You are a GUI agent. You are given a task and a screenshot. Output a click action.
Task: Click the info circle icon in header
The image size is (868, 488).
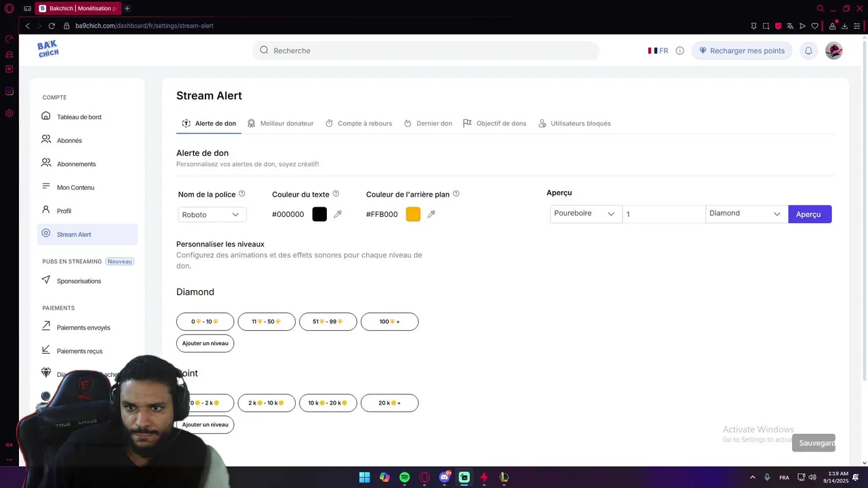[679, 51]
